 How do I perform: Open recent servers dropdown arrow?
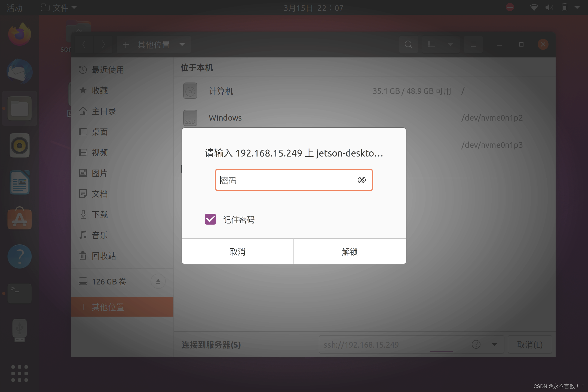click(495, 345)
